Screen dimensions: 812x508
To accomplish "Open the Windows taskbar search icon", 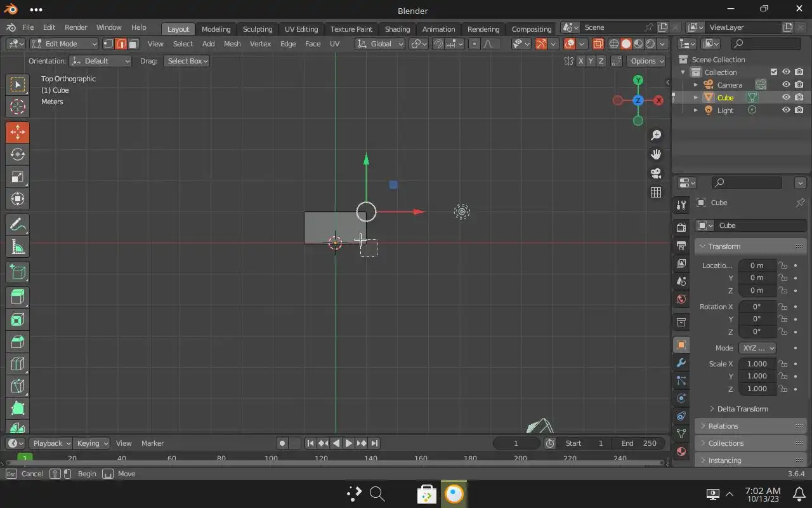I will [x=377, y=494].
